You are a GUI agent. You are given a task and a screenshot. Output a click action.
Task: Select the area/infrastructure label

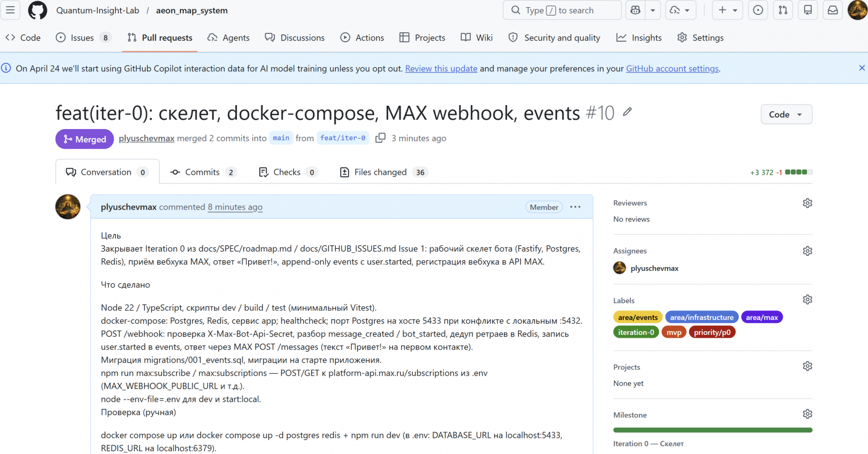702,317
